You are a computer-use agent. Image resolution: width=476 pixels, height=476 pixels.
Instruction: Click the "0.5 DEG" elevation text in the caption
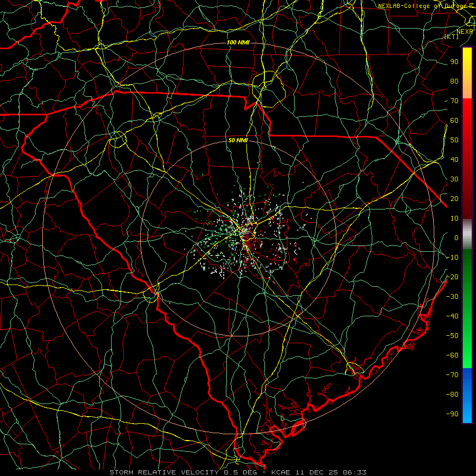(240, 472)
